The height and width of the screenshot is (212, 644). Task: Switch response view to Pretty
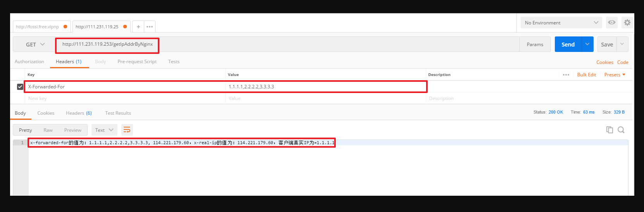26,130
